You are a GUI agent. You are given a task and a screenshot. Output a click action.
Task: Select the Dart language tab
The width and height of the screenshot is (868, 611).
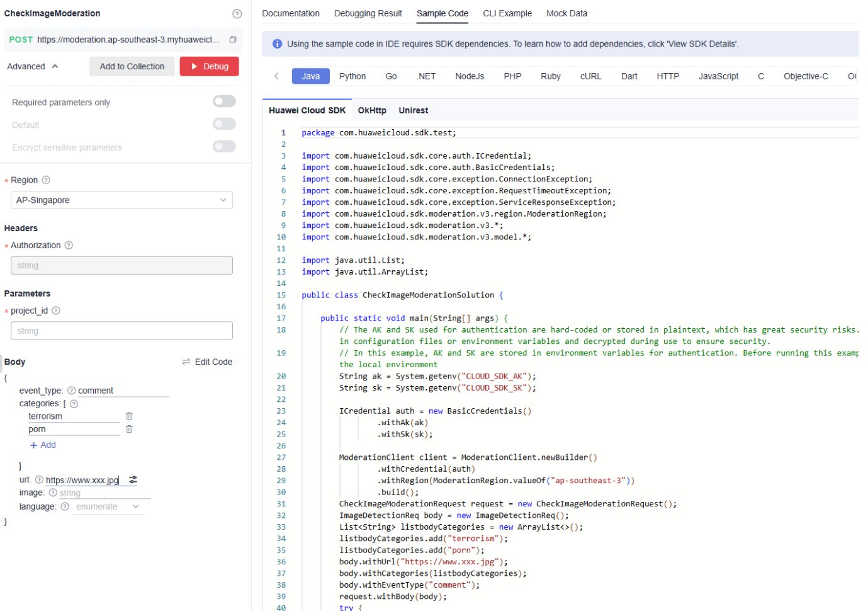coord(629,76)
